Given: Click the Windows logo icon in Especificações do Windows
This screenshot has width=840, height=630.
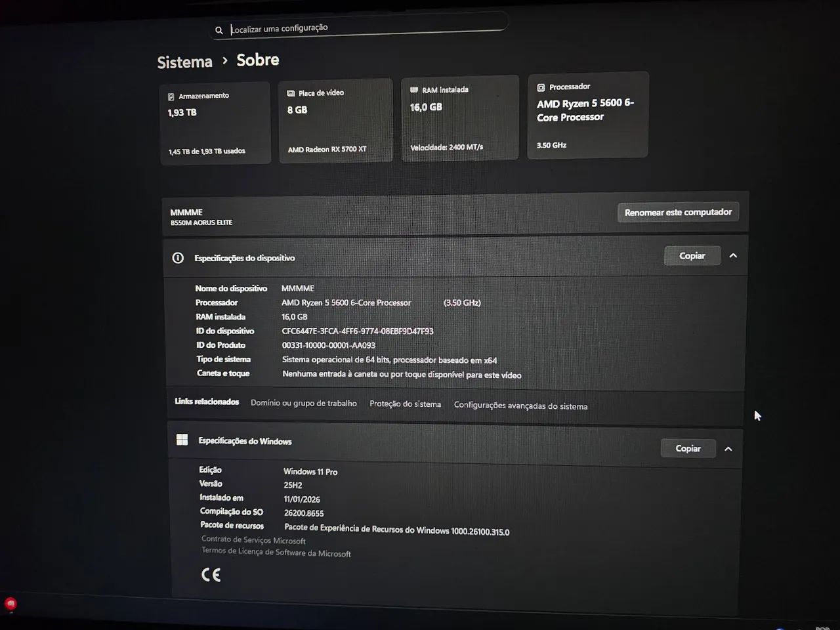Looking at the screenshot, I should pos(182,440).
